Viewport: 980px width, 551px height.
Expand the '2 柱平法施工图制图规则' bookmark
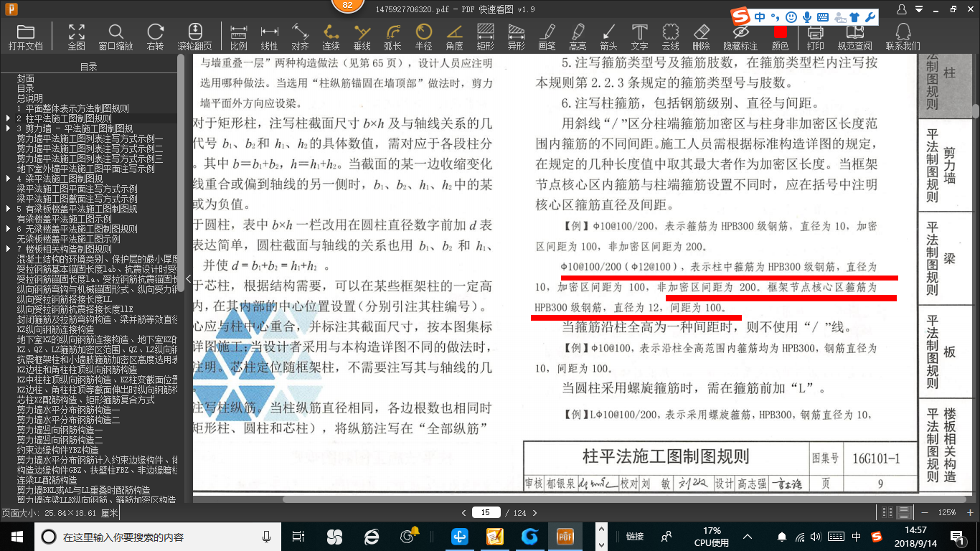(9, 118)
